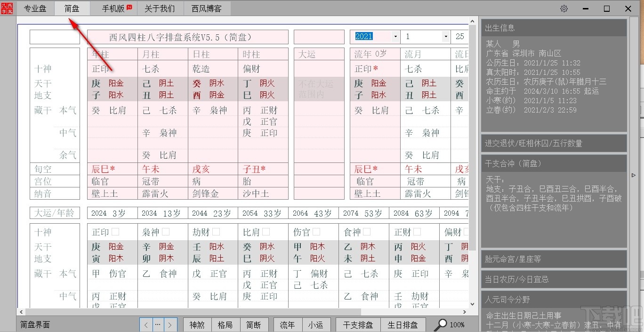Click the right arrow navigation icon
The height and width of the screenshot is (332, 644).
pyautogui.click(x=170, y=324)
